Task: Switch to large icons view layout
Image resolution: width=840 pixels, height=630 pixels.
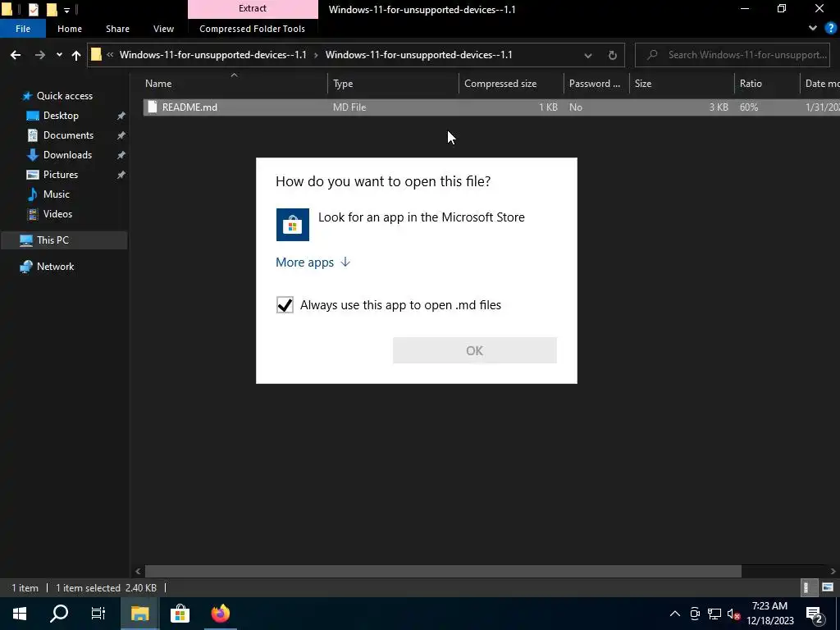Action: coord(828,587)
